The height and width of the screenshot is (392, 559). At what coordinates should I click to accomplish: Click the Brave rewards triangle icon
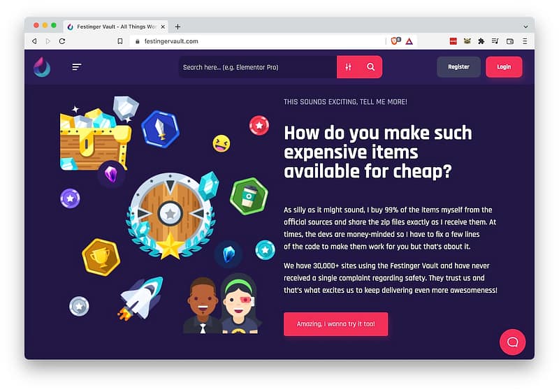click(x=409, y=41)
